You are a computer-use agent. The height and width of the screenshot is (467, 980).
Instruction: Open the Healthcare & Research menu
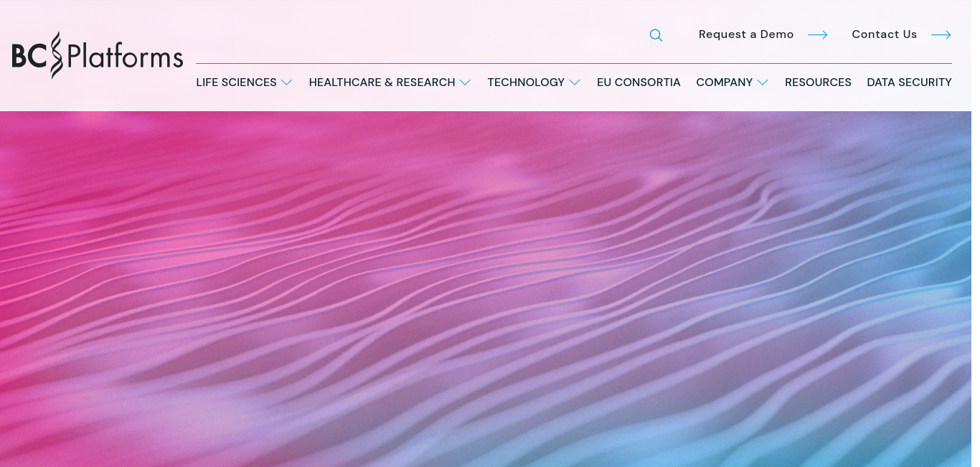[382, 82]
